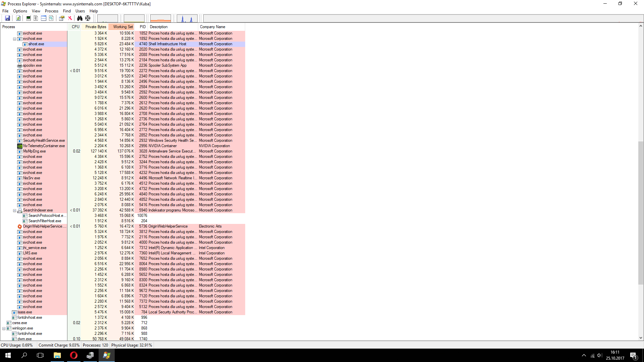Sort by the PID column header
Image resolution: width=644 pixels, height=362 pixels.
coord(142,27)
